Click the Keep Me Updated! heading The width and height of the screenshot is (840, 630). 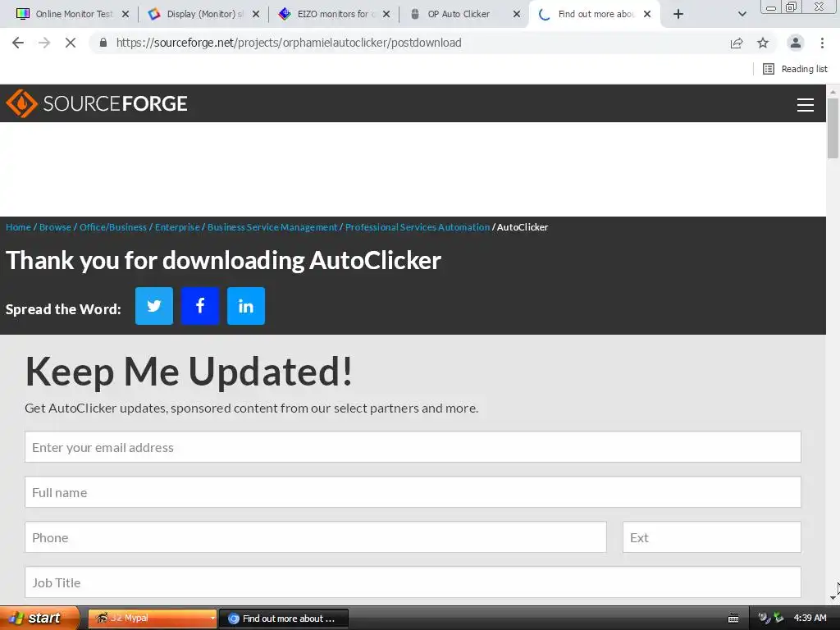coord(189,372)
